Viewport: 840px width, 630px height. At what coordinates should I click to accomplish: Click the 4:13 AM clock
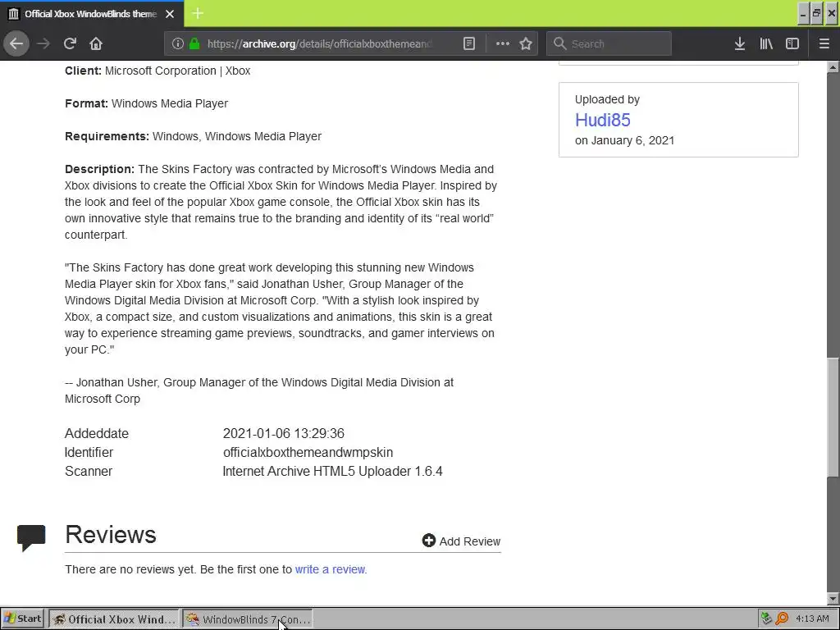812,619
